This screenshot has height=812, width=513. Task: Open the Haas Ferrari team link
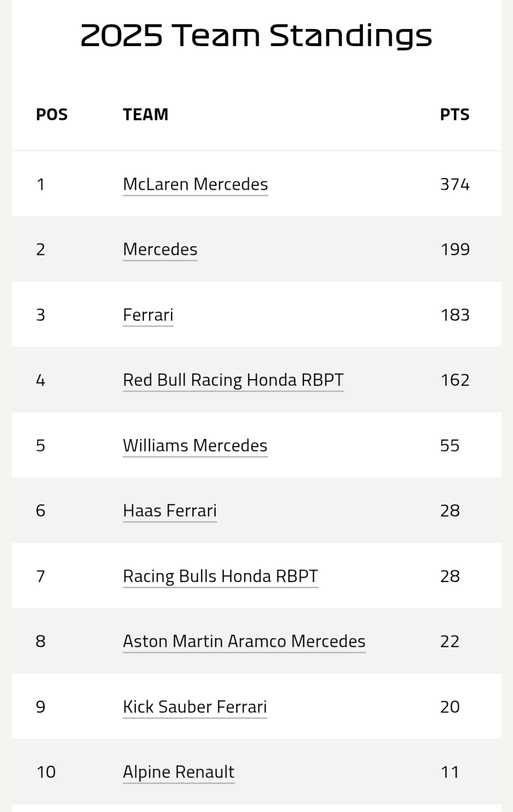[170, 511]
